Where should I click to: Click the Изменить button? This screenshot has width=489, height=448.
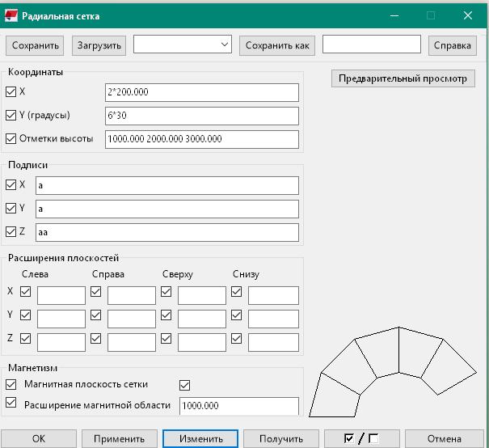coord(200,438)
